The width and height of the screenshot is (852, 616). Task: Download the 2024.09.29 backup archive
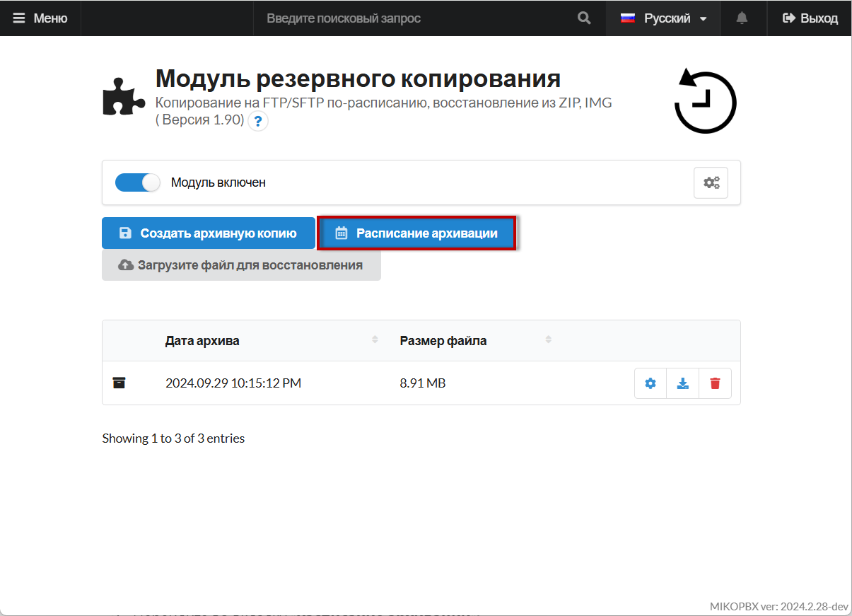683,383
